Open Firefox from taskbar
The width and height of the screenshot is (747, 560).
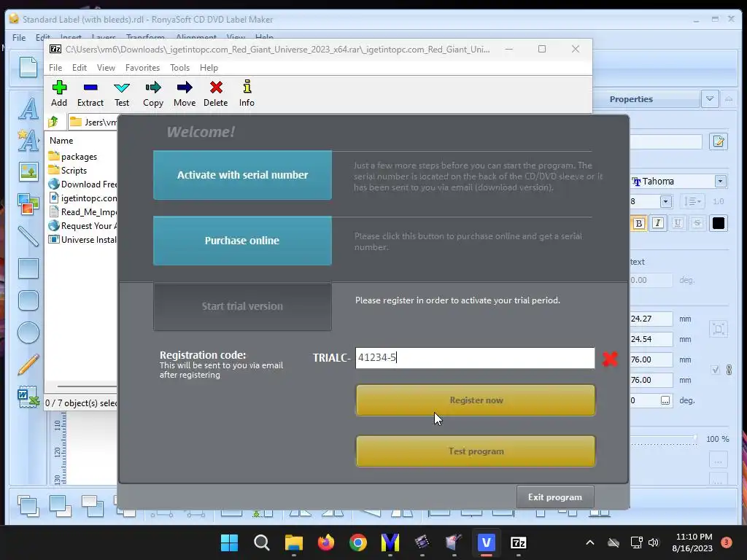coord(326,542)
